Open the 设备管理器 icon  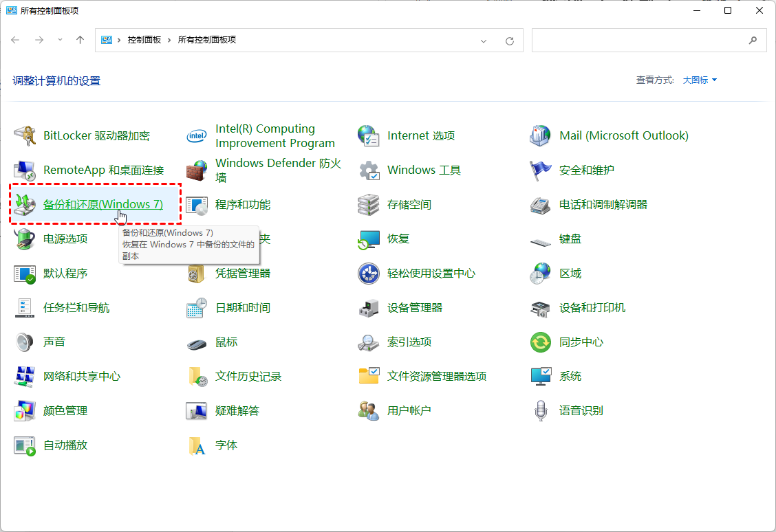point(369,308)
